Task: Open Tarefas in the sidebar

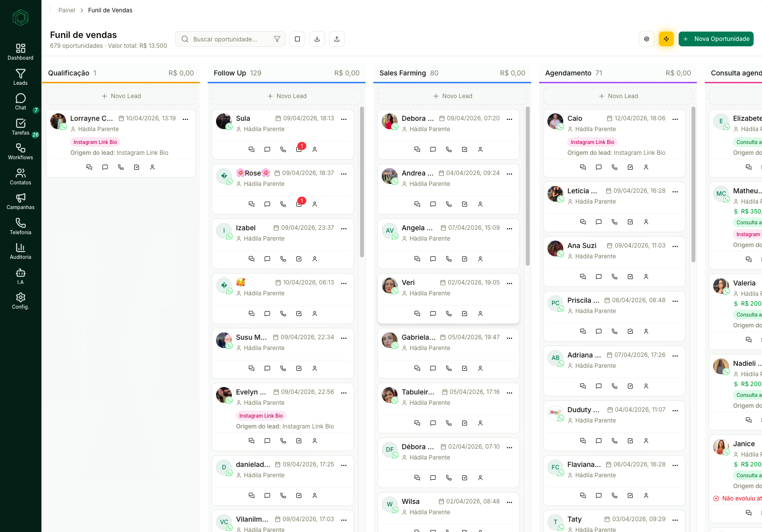Action: click(21, 127)
